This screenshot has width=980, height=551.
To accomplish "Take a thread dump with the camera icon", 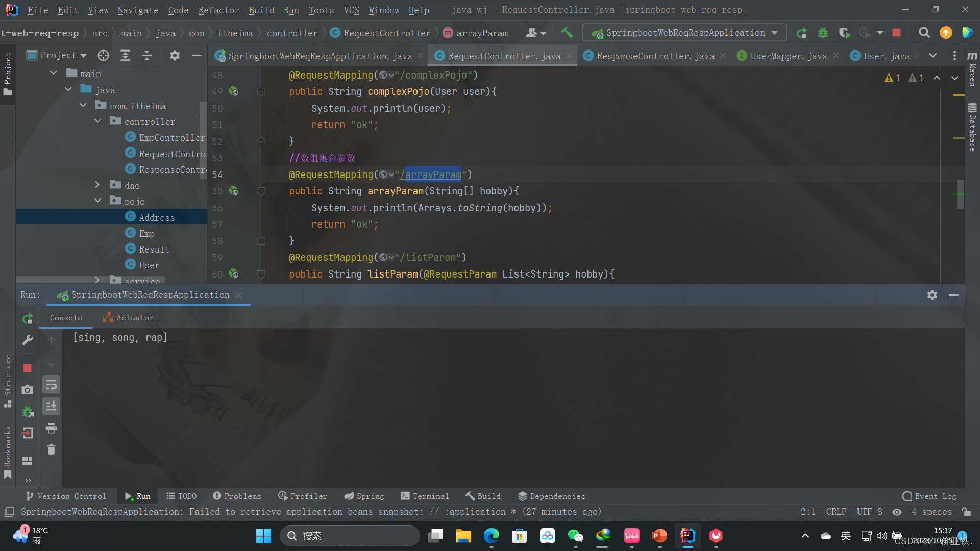I will (x=27, y=389).
